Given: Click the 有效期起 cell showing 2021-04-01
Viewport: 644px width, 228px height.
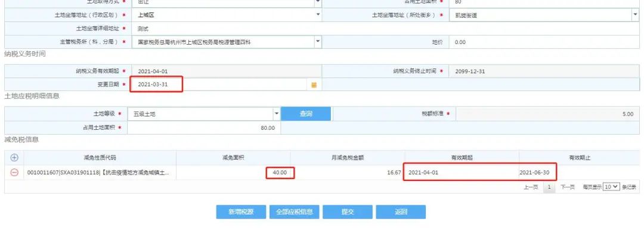Looking at the screenshot, I should [462, 173].
